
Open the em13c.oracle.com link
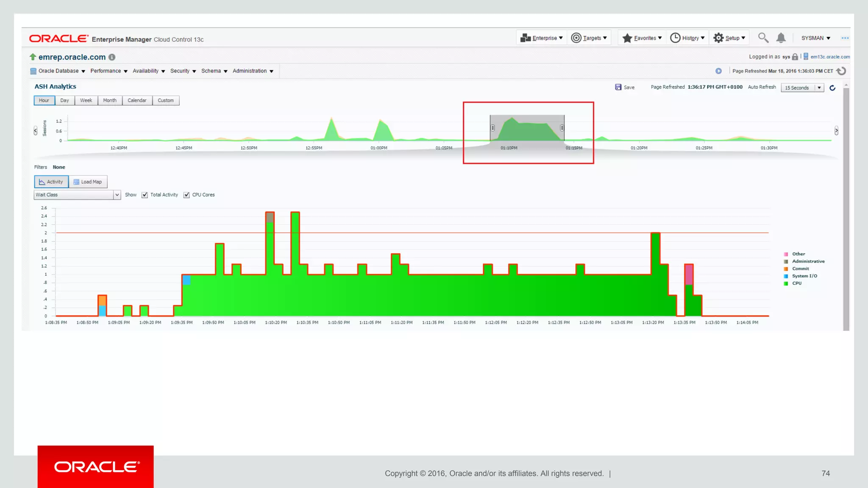(829, 57)
